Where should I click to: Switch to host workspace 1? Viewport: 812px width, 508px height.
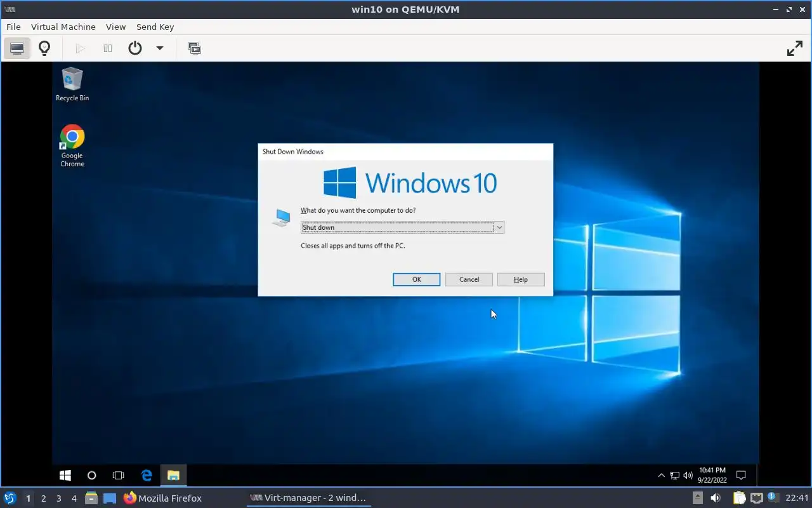28,498
